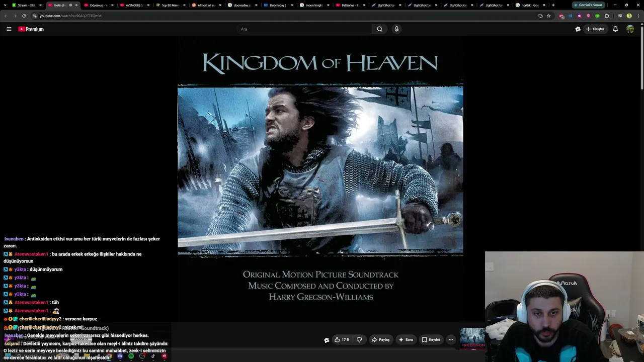The height and width of the screenshot is (362, 644).
Task: Click the sparkle icon left of the like button
Action: pos(327,340)
